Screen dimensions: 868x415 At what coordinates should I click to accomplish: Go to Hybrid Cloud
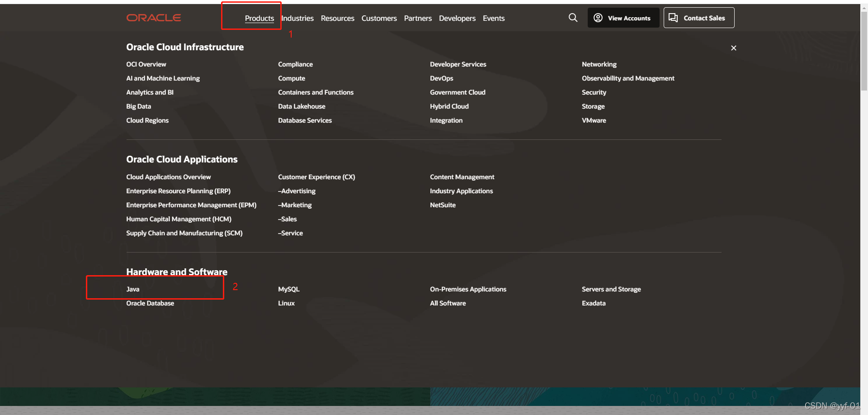(449, 106)
